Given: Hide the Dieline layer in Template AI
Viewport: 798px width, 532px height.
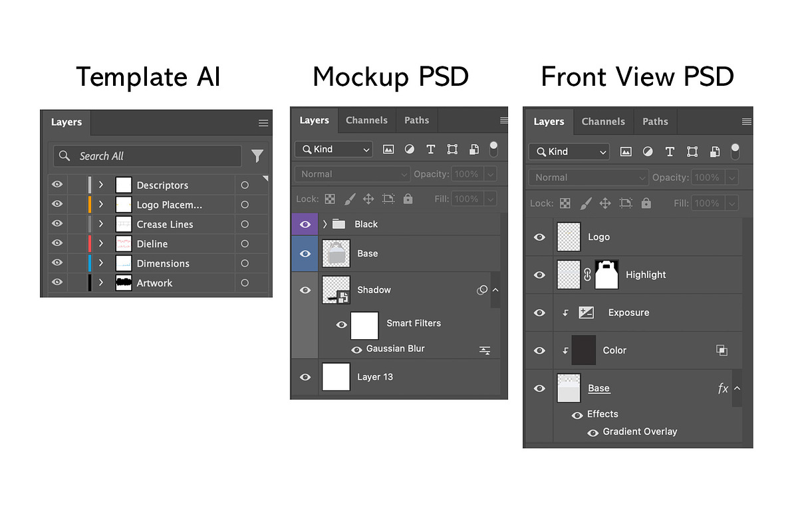Looking at the screenshot, I should (x=57, y=243).
